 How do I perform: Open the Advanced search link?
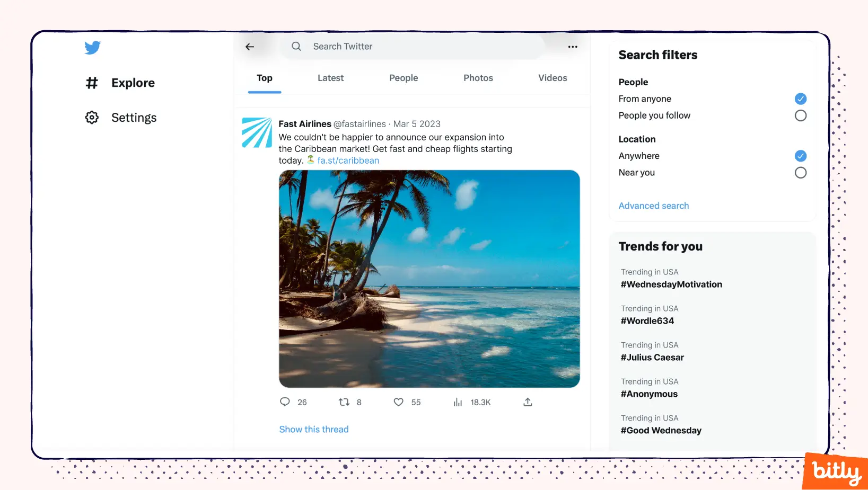[x=653, y=206]
